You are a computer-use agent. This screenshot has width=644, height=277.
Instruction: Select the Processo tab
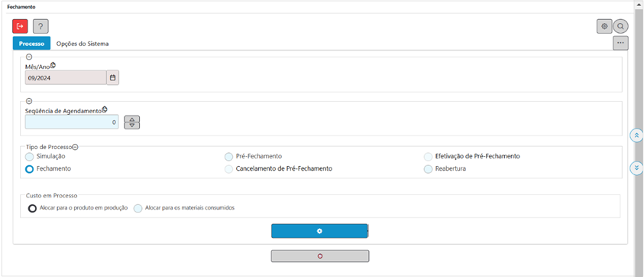pos(31,43)
